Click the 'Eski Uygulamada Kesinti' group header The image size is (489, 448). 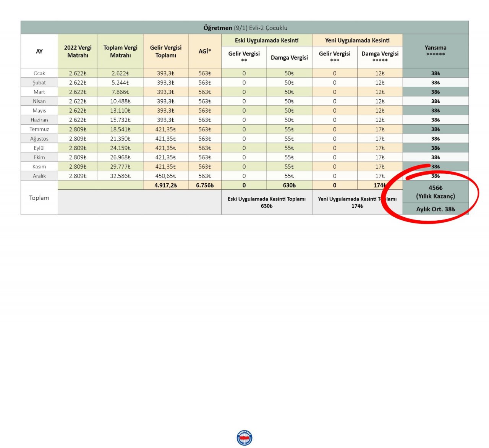(x=267, y=40)
